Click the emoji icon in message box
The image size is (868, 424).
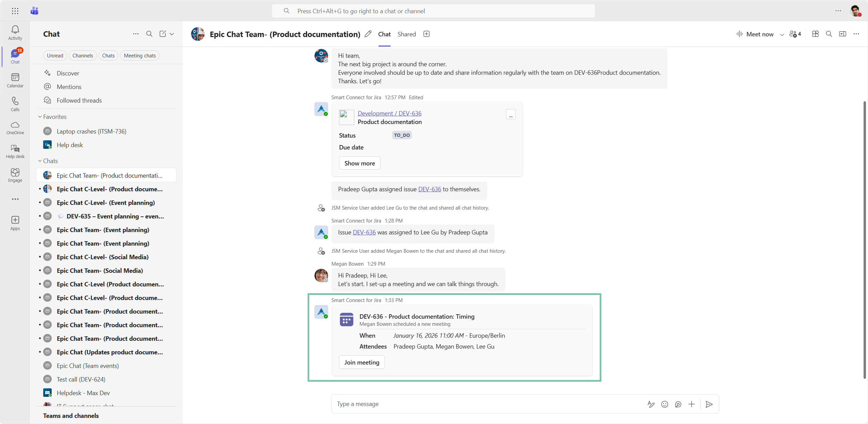[664, 404]
